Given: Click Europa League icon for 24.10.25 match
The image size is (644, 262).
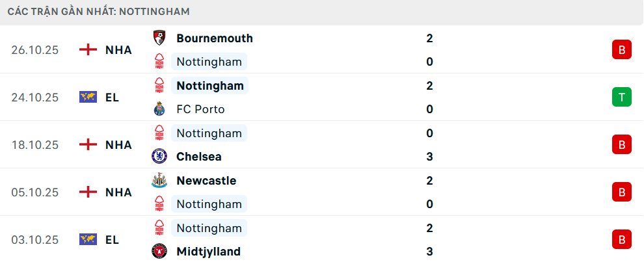Looking at the screenshot, I should point(88,98).
